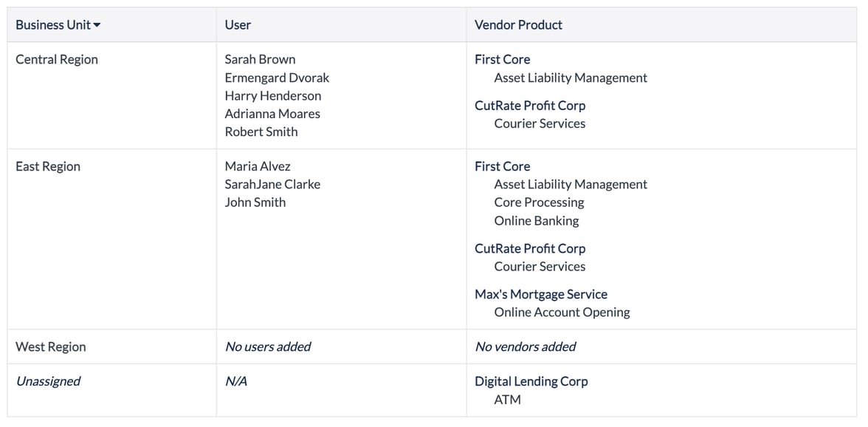Click the East Region business unit
This screenshot has height=427, width=868.
[48, 167]
